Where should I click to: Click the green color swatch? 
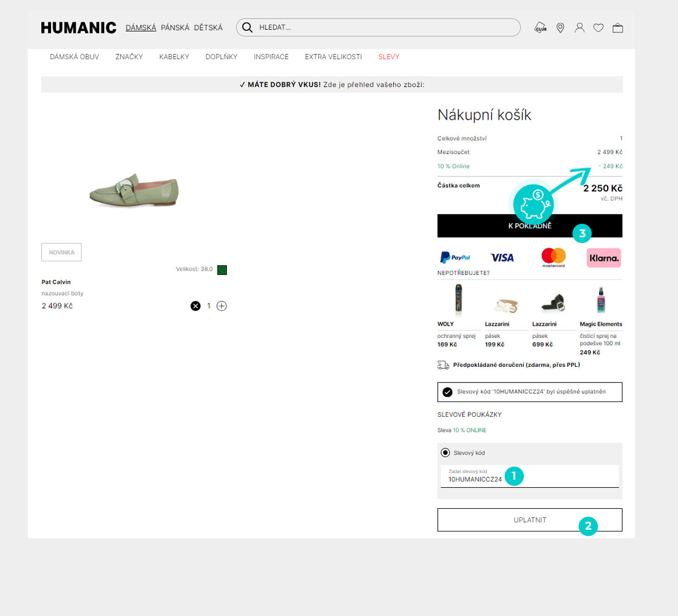point(222,270)
